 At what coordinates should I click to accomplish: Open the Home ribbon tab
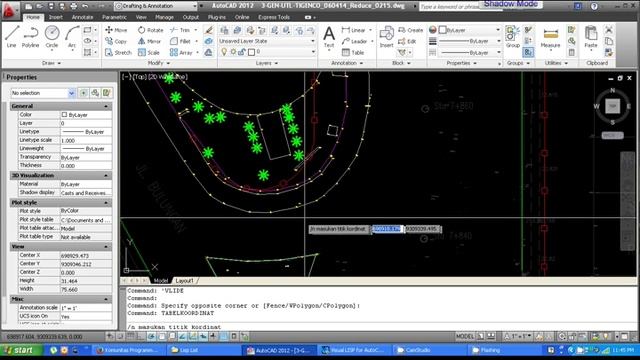pyautogui.click(x=33, y=17)
